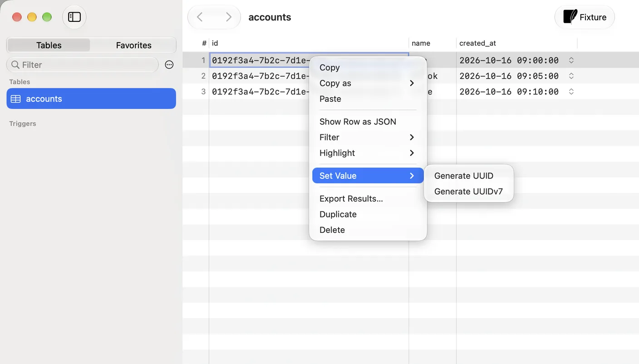Expand the Copy as submenu arrow

pyautogui.click(x=412, y=83)
